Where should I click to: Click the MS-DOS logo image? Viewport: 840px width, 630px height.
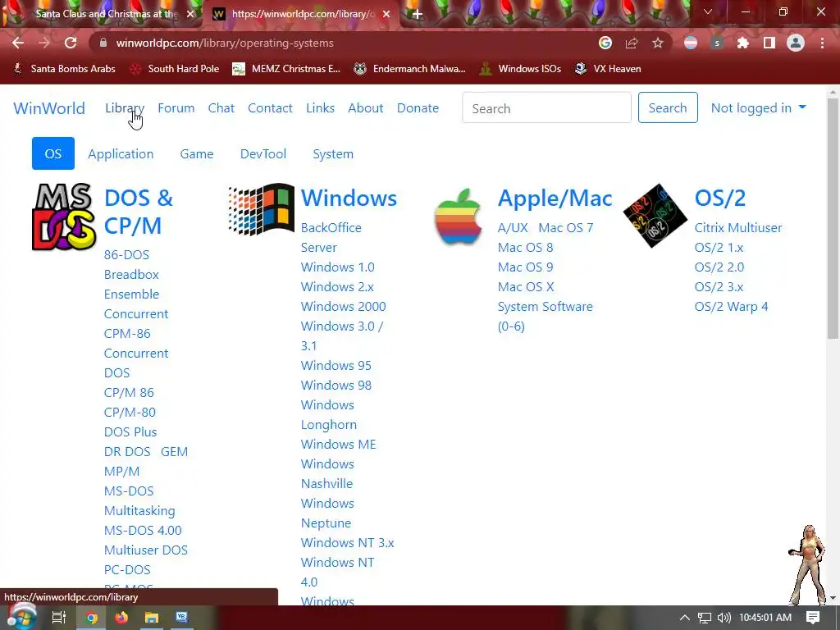(64, 217)
